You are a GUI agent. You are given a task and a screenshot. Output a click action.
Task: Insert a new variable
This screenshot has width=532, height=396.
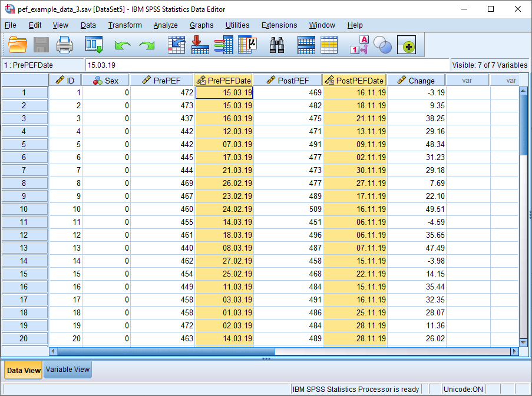point(329,45)
